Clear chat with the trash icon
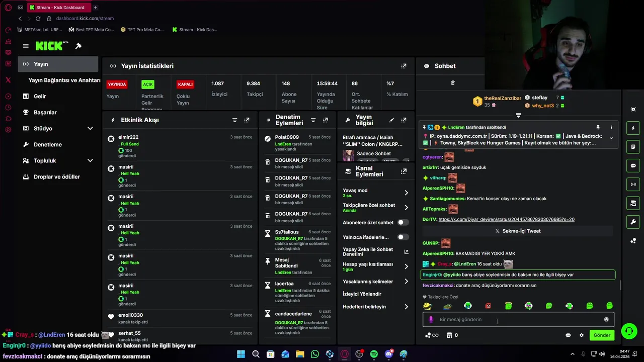644x362 pixels. (x=452, y=83)
